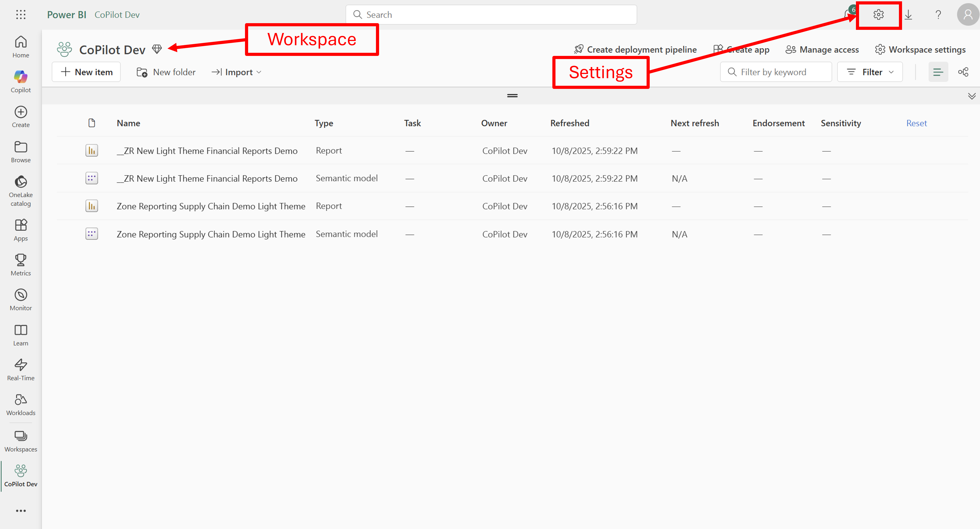Open the Workspaces list

[20, 441]
